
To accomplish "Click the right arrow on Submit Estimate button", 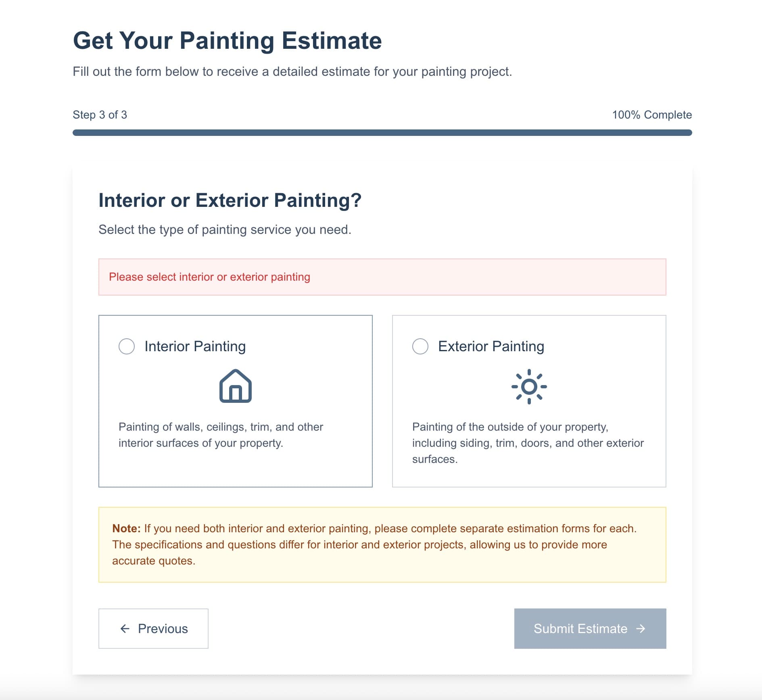I will point(641,628).
